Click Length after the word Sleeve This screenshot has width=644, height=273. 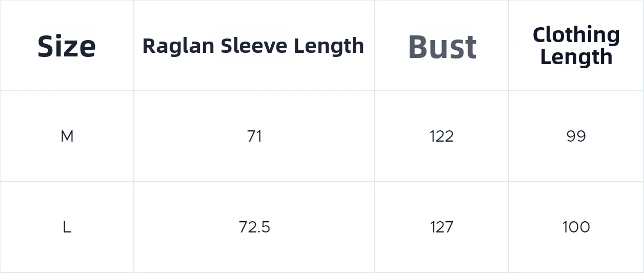[x=329, y=46]
